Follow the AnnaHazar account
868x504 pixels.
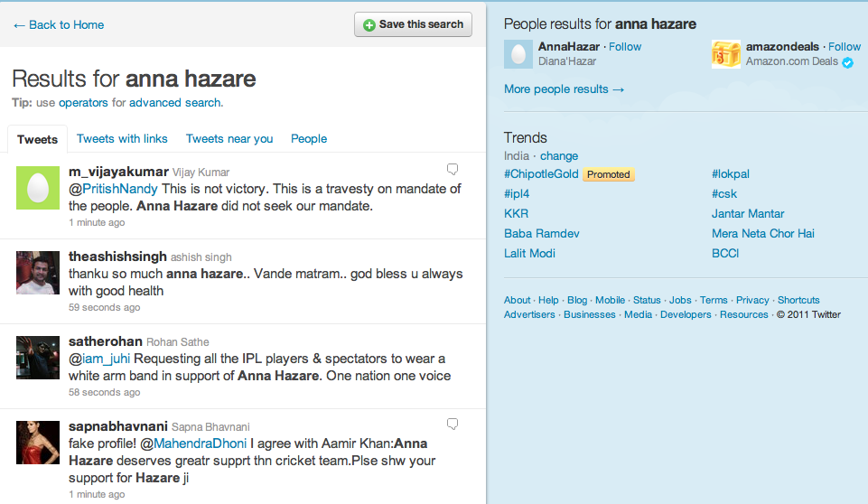point(625,47)
